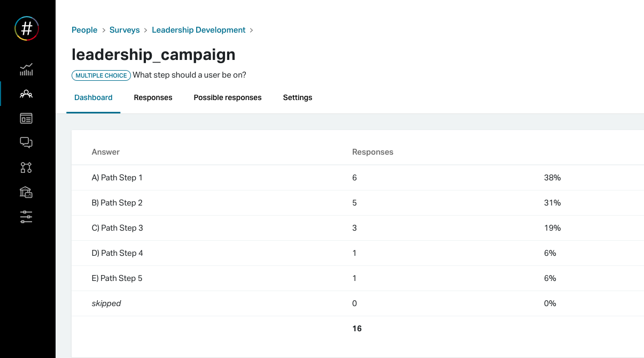The image size is (644, 358).
Task: Click the People breadcrumb link
Action: tap(84, 30)
